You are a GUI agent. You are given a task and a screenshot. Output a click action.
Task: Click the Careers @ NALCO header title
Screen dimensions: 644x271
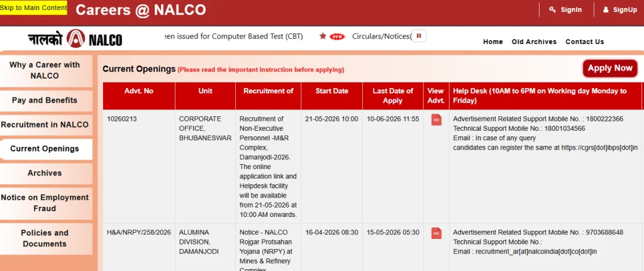click(140, 10)
